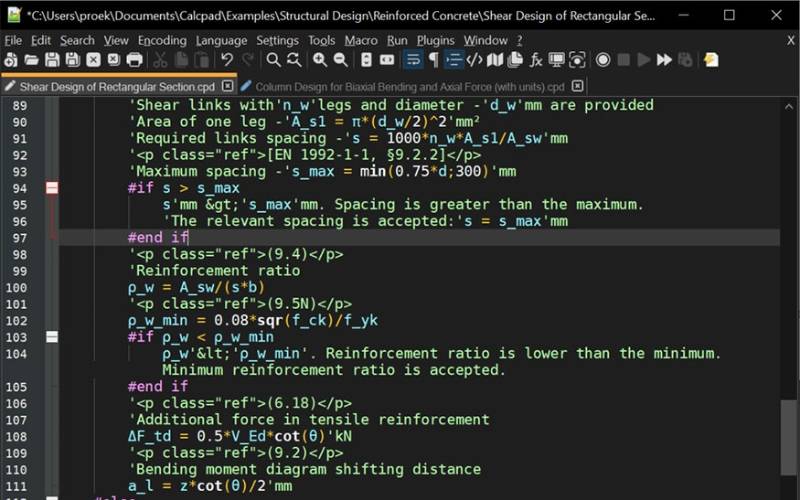Switch to Column Design for Biaxial Bending tab
The height and width of the screenshot is (500, 800).
(409, 87)
